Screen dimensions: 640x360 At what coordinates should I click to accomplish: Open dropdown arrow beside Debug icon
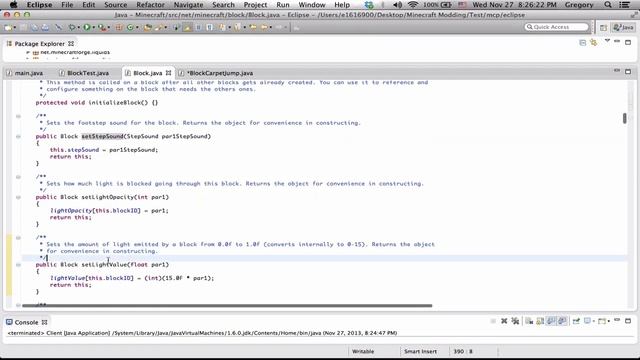(x=79, y=27)
